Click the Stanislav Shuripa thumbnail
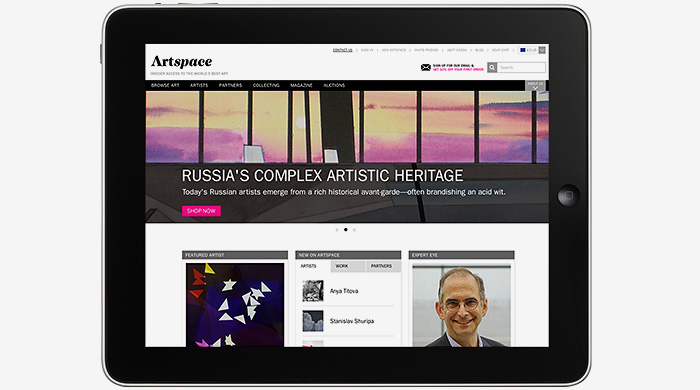 [x=313, y=321]
